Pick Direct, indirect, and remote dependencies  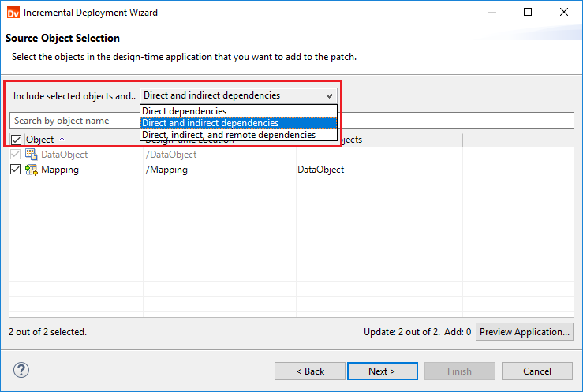coord(229,135)
